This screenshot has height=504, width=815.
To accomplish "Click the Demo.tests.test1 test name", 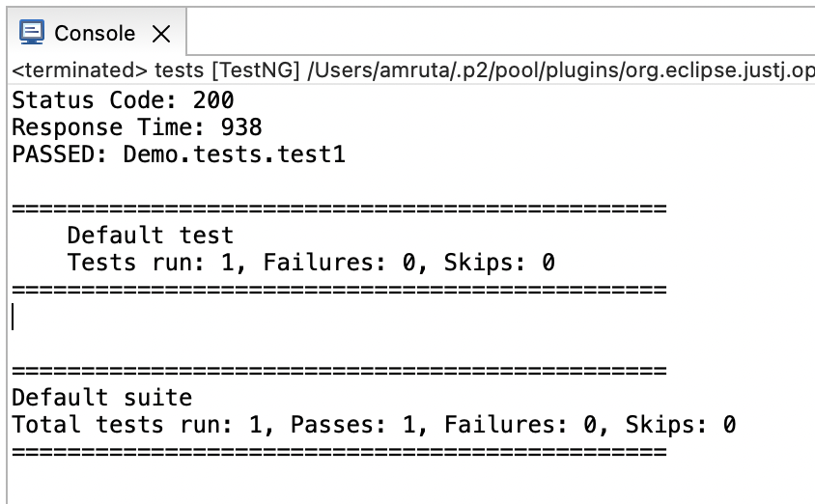I will click(234, 154).
